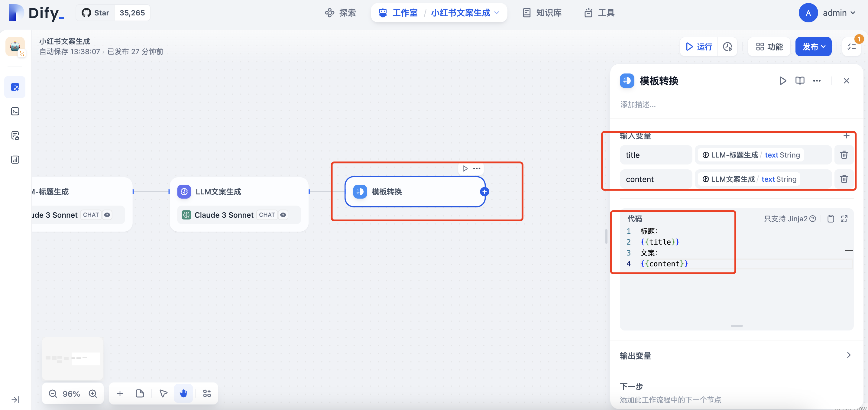Image resolution: width=868 pixels, height=410 pixels.
Task: Switch to pointer mode tool
Action: point(164,393)
